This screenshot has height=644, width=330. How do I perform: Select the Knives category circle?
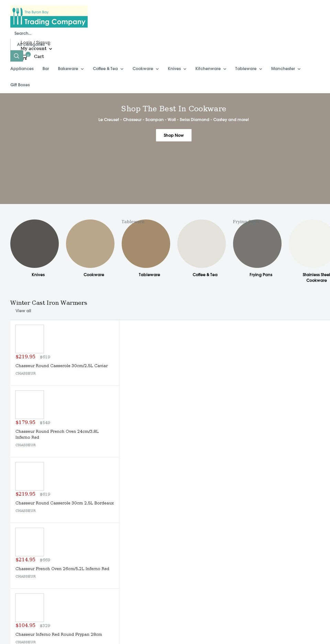click(x=34, y=244)
